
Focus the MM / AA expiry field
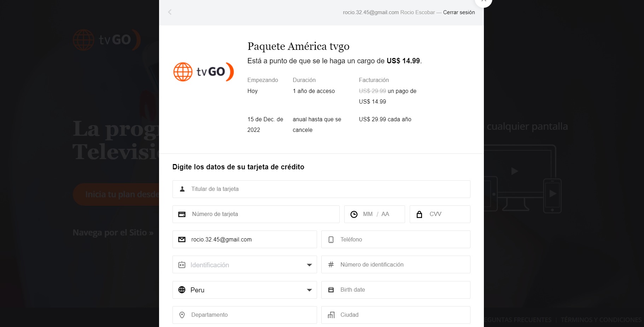(375, 214)
